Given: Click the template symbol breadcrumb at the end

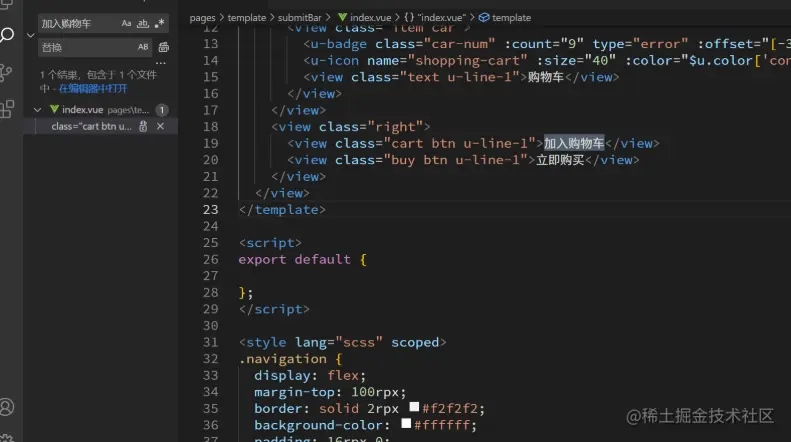Looking at the screenshot, I should click(x=512, y=18).
